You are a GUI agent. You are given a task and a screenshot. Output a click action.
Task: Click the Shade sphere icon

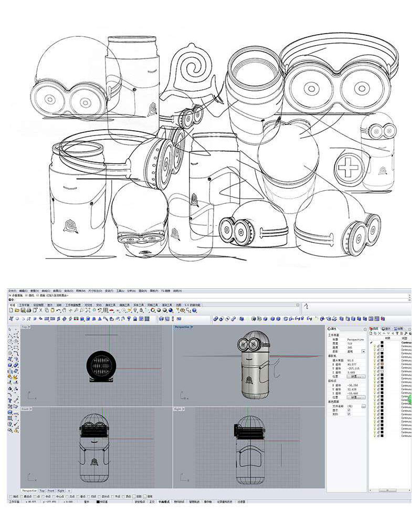click(159, 310)
